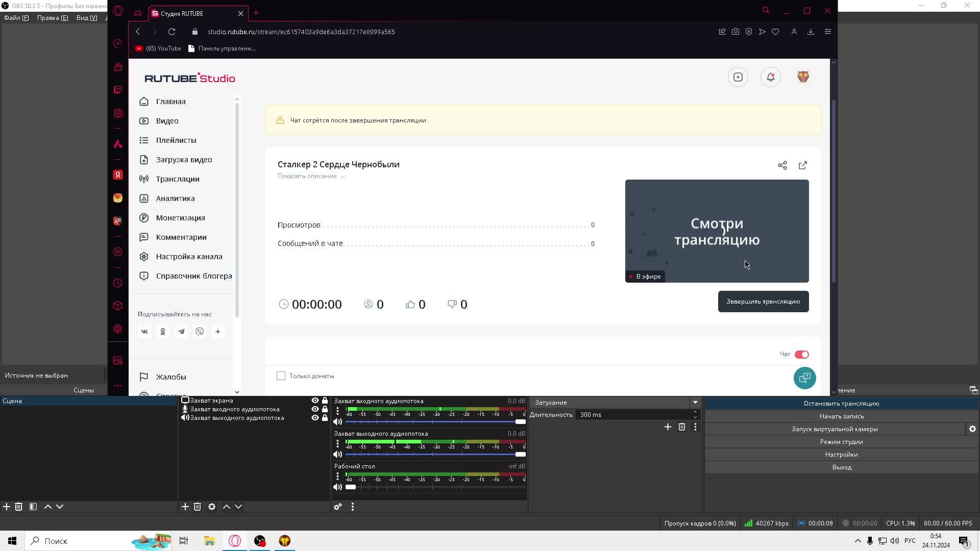Delete selected source with trash icon

(x=198, y=507)
